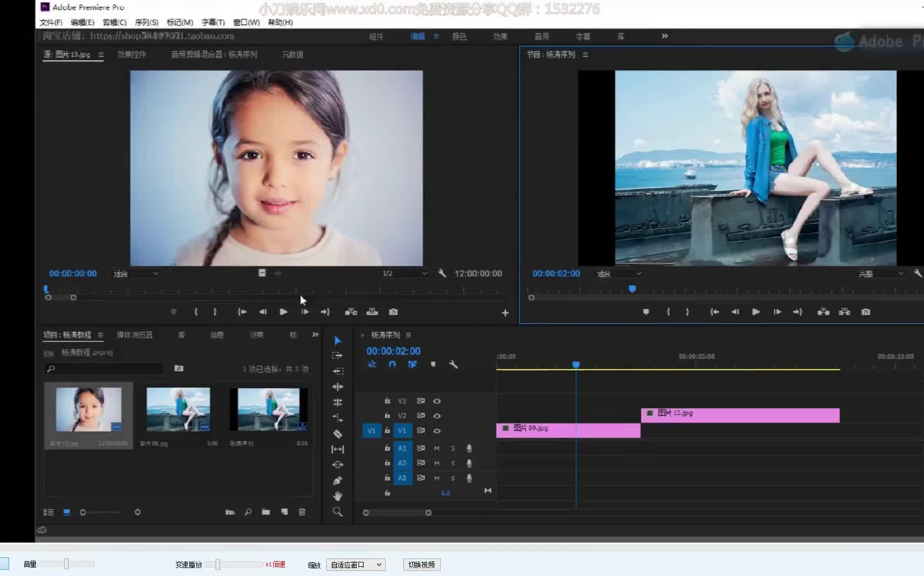The height and width of the screenshot is (576, 924).
Task: Click the 切换视频 button
Action: pos(421,565)
